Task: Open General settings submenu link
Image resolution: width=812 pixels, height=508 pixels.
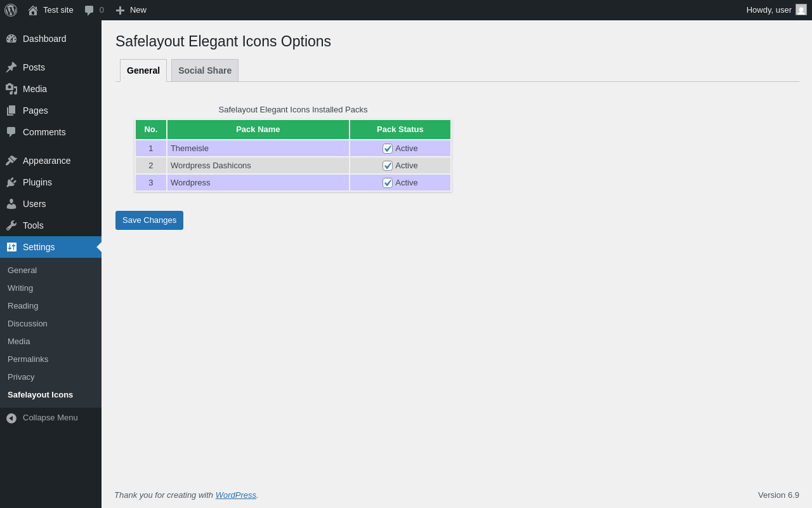Action: coord(22,271)
